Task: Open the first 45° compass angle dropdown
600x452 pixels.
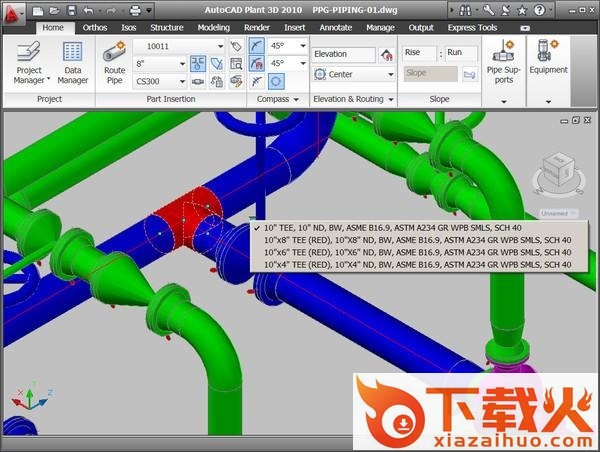Action: (303, 46)
